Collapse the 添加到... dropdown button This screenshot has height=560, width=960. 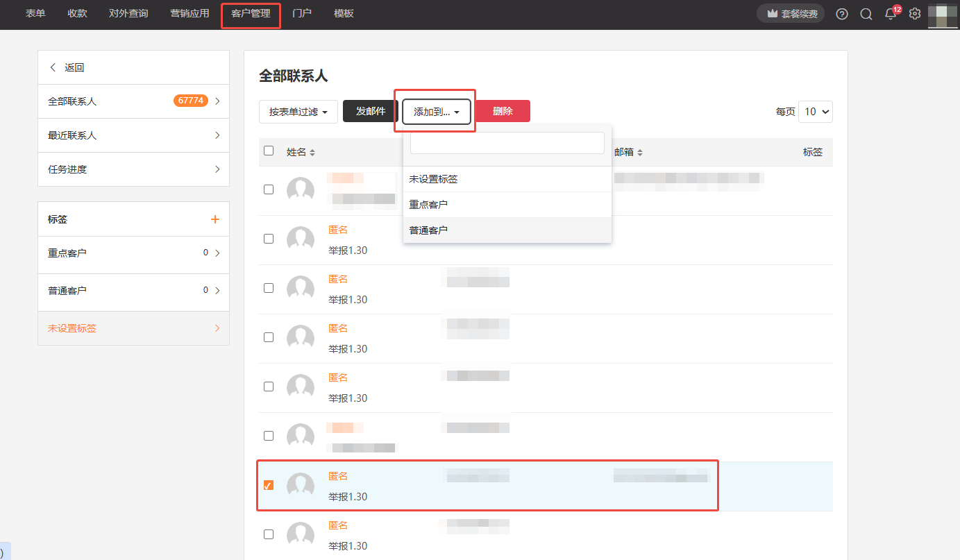pyautogui.click(x=437, y=112)
